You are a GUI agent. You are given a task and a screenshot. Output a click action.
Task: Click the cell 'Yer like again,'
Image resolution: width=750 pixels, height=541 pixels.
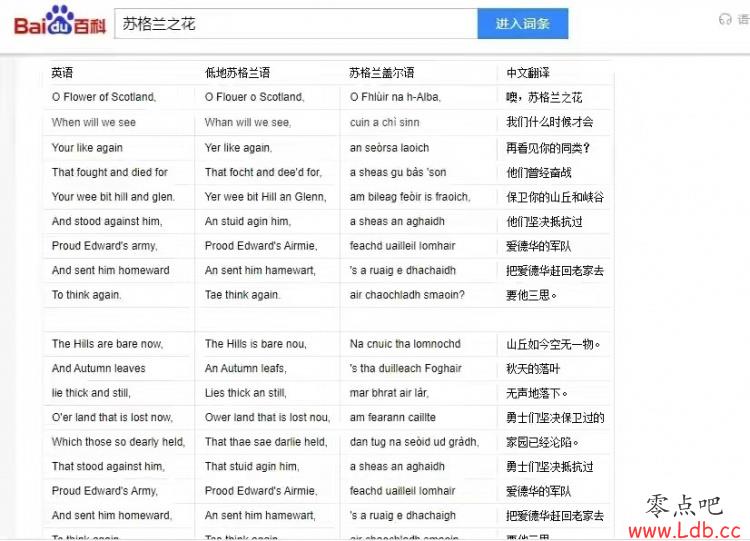click(x=238, y=148)
